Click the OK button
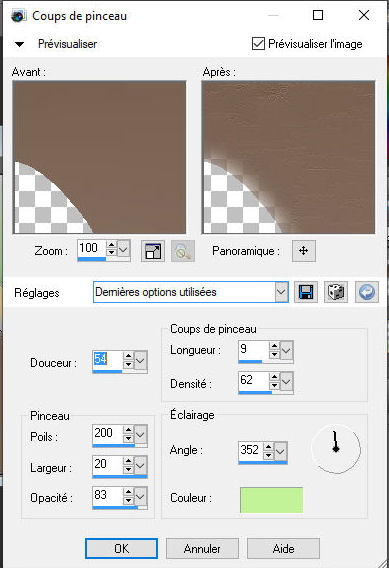389x568 pixels. coord(121,548)
